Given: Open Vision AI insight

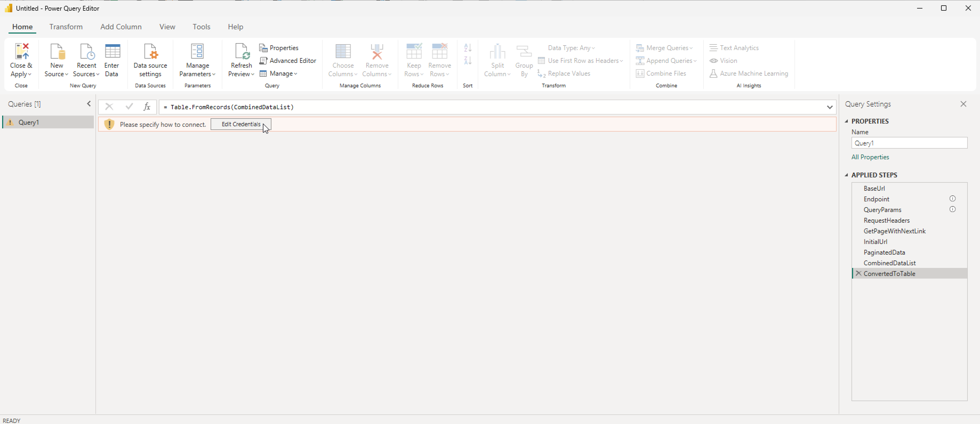Looking at the screenshot, I should (723, 61).
